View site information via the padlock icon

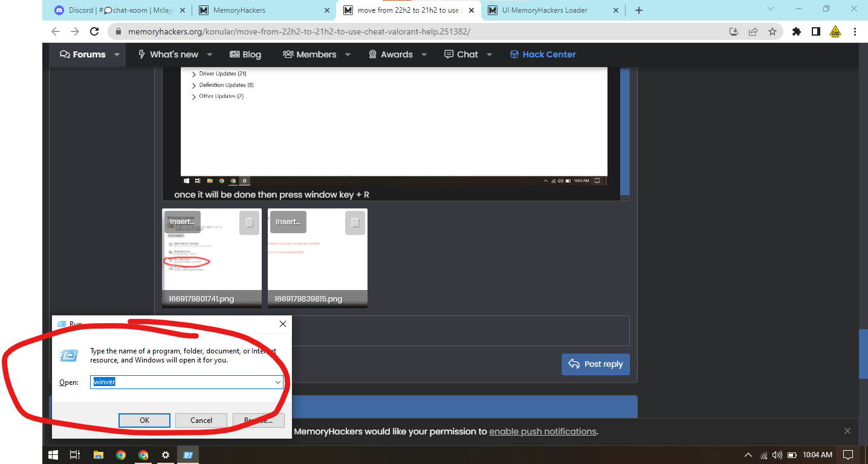tap(119, 31)
